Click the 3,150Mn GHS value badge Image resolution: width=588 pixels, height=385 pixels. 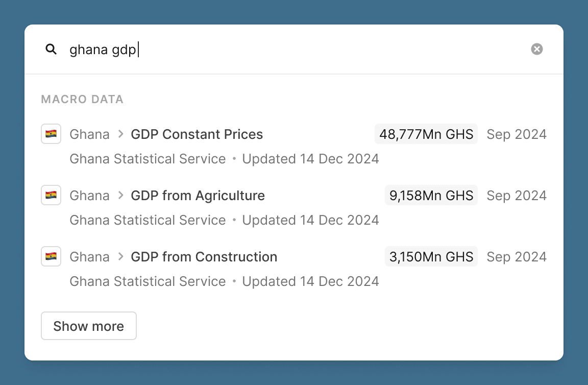click(431, 256)
